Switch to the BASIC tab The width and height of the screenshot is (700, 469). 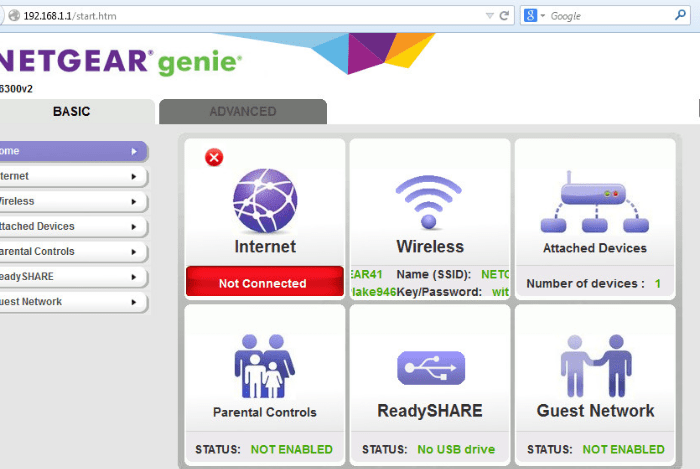point(77,112)
